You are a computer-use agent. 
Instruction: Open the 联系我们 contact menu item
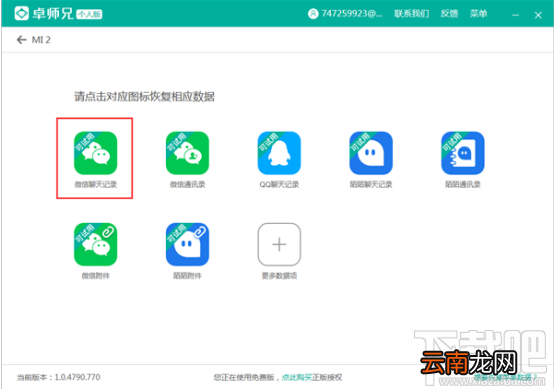point(412,14)
